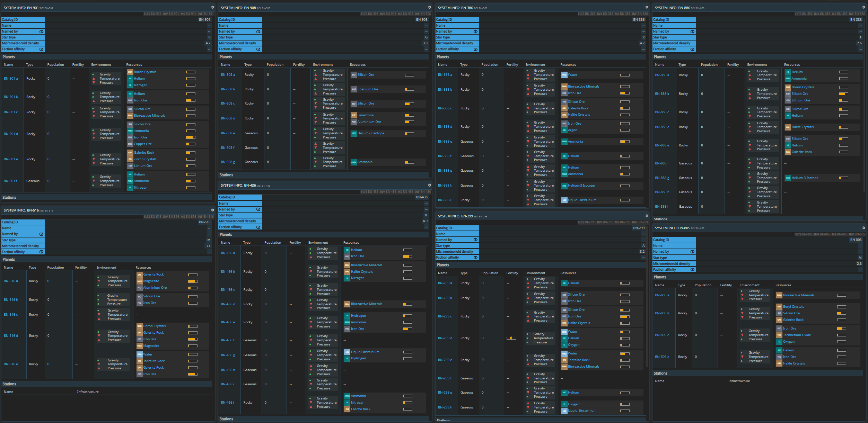
Task: Click the Named by info icon in BN-901
Action: point(41,31)
